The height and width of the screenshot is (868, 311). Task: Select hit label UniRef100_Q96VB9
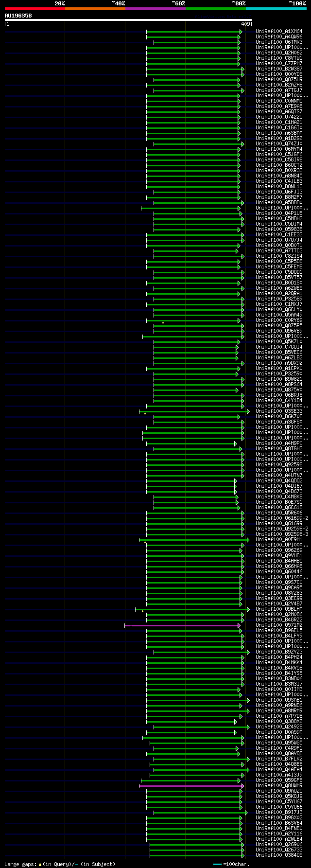coord(279,331)
